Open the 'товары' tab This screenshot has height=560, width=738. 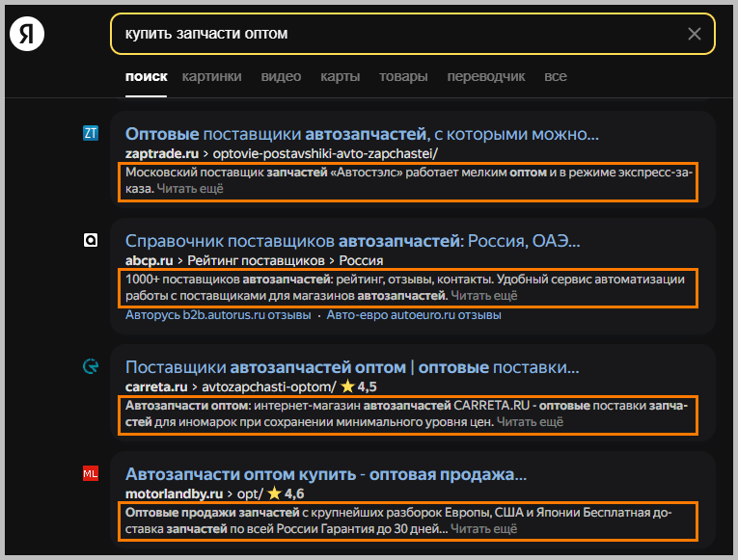click(403, 76)
